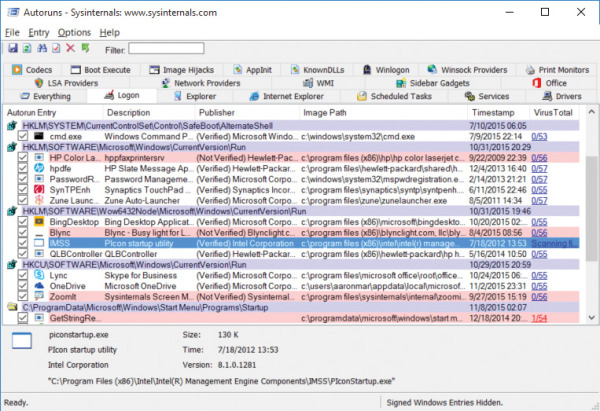Click the HP Color La entry icon
Viewport: 600px width, 411px height.
click(39, 158)
